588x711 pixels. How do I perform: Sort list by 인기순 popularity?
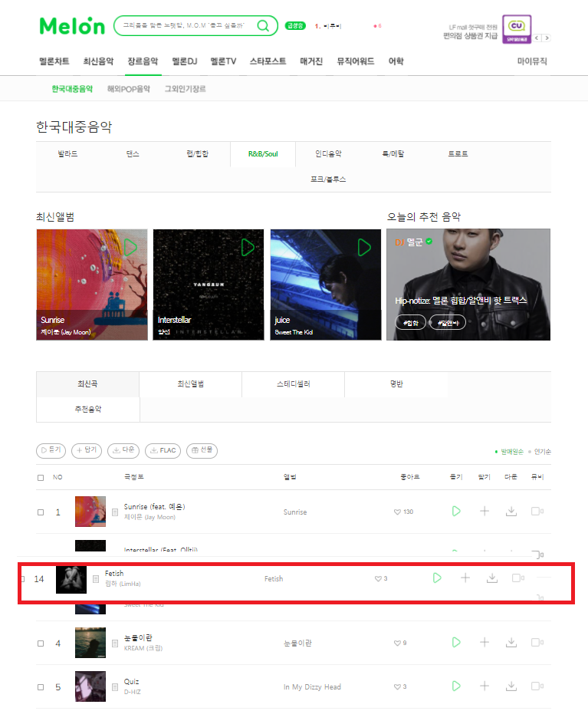point(542,452)
